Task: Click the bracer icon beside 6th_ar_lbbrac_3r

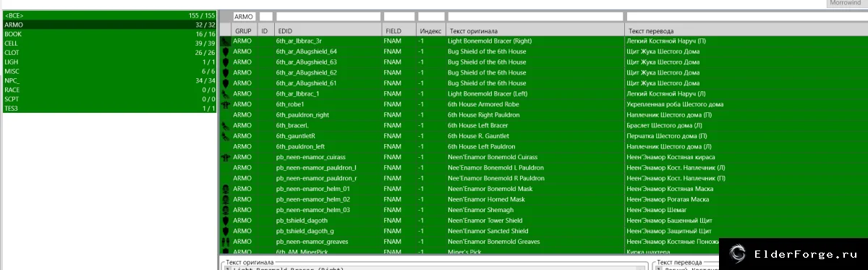Action: click(x=226, y=41)
